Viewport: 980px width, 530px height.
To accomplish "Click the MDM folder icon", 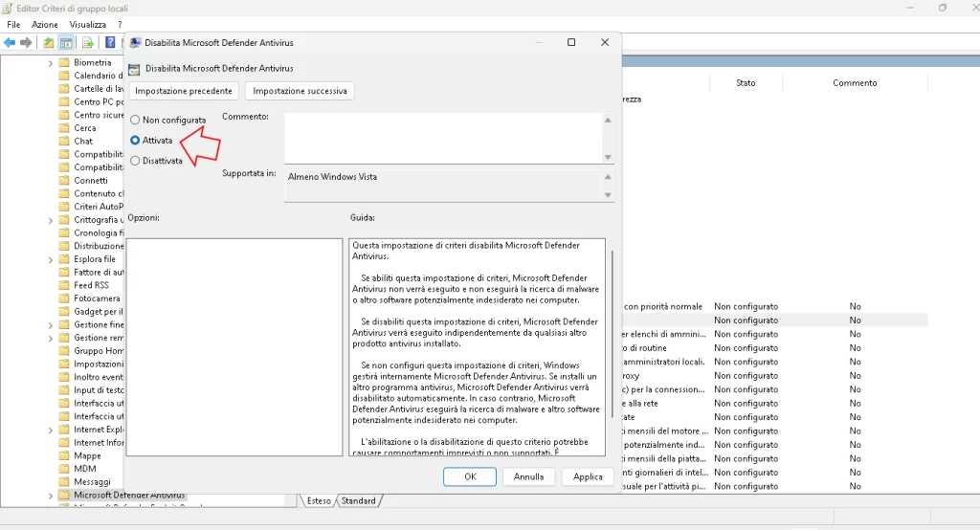I will pyautogui.click(x=64, y=469).
